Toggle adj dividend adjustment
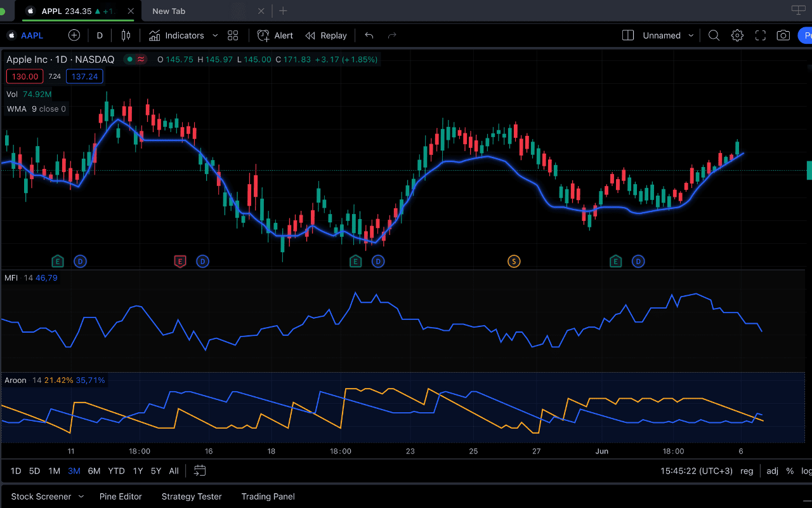The height and width of the screenshot is (508, 812). point(772,471)
